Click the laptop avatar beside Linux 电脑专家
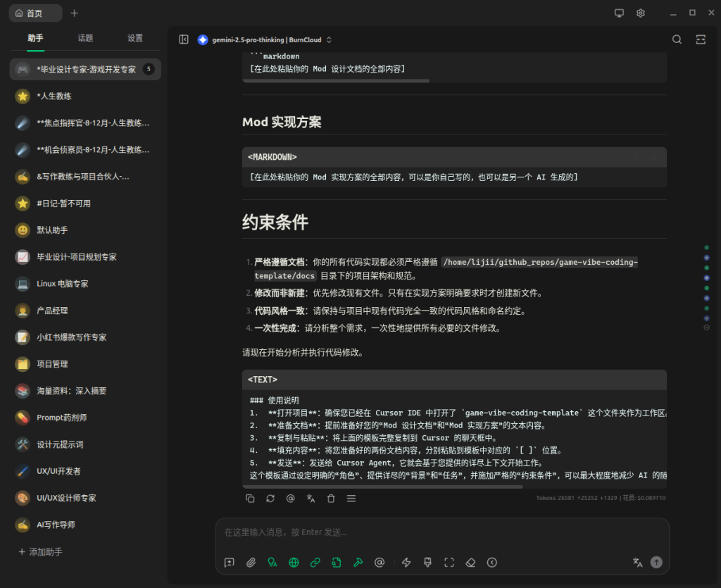 tap(23, 284)
